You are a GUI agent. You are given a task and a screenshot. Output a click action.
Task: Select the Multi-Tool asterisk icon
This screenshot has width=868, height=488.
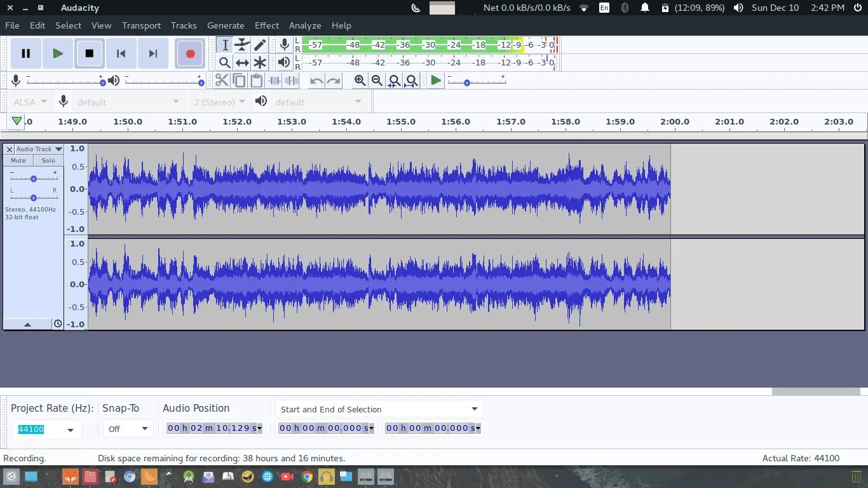point(260,62)
